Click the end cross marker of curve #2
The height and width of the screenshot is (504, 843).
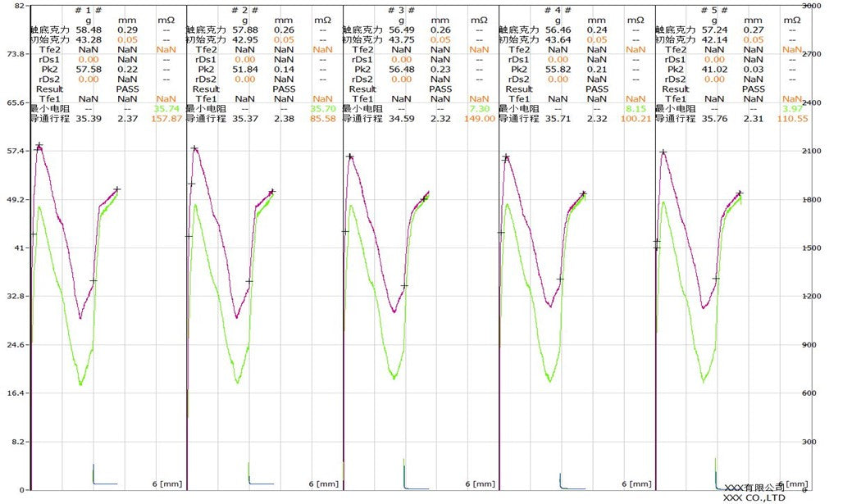point(271,192)
